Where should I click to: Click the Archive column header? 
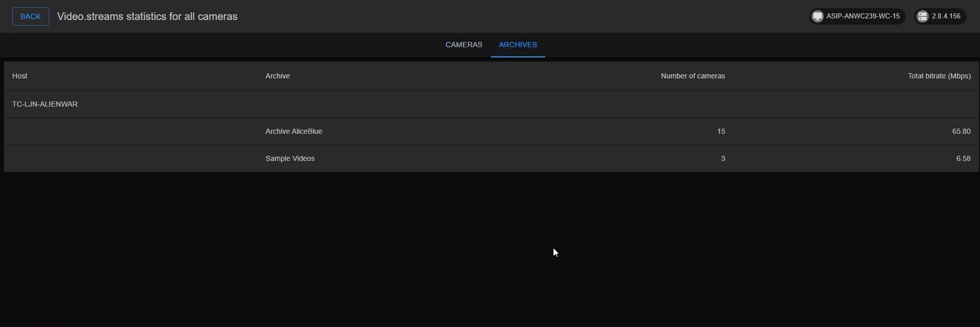278,76
